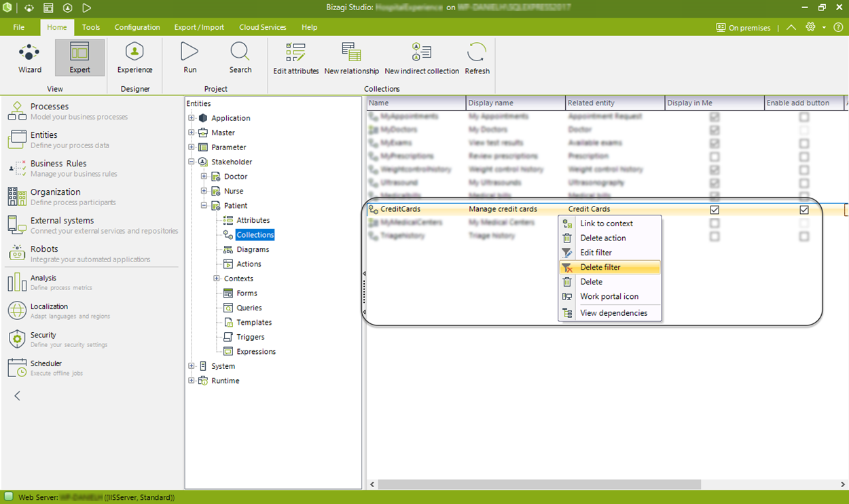
Task: Toggle Enable add button for Triagehistory
Action: pyautogui.click(x=804, y=236)
